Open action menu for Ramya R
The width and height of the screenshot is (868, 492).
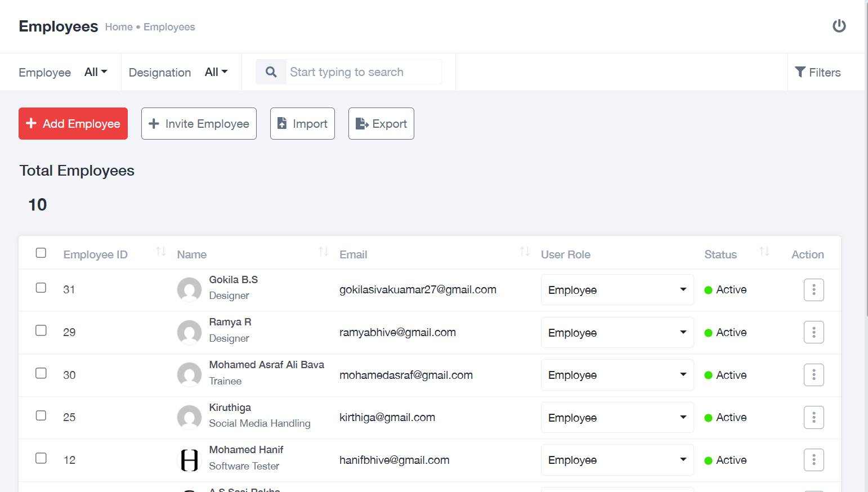[813, 332]
